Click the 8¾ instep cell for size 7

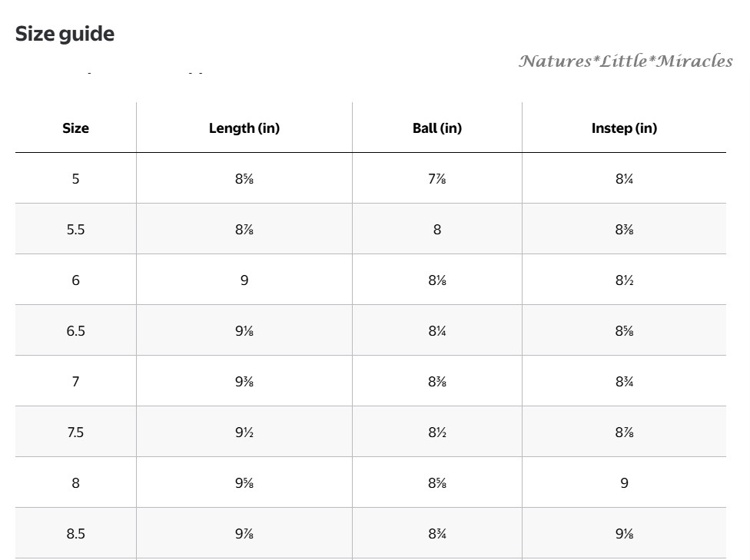[x=624, y=382]
